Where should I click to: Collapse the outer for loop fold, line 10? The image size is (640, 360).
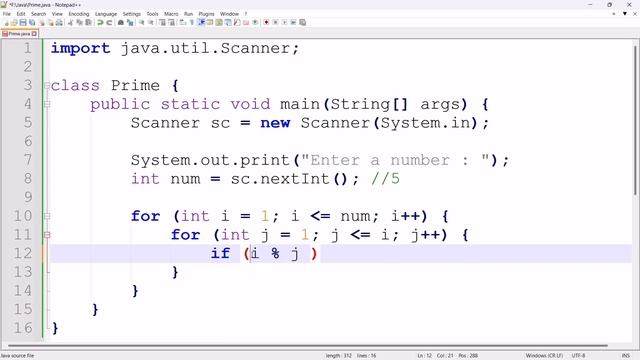point(47,216)
